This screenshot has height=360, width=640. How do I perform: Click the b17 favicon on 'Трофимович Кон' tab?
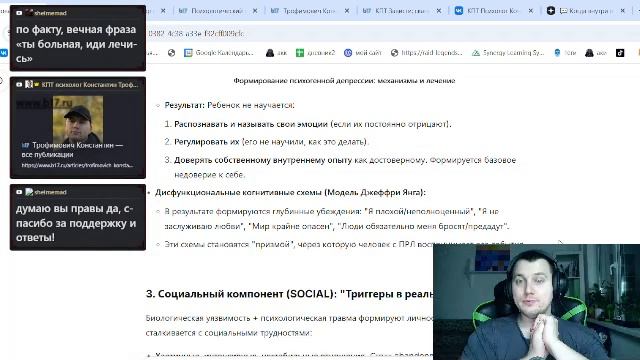tap(275, 11)
